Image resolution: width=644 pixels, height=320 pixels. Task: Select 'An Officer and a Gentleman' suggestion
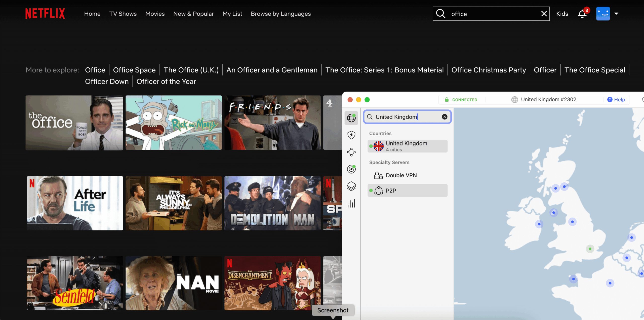pos(272,70)
